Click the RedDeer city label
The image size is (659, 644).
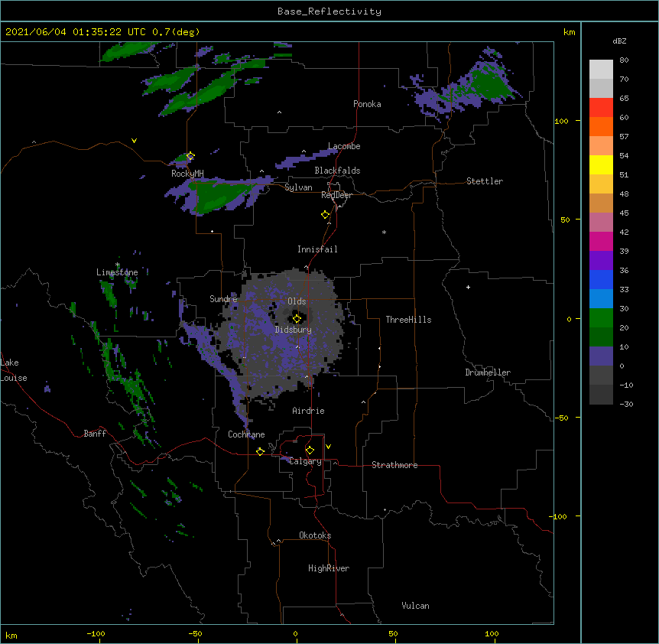(336, 195)
